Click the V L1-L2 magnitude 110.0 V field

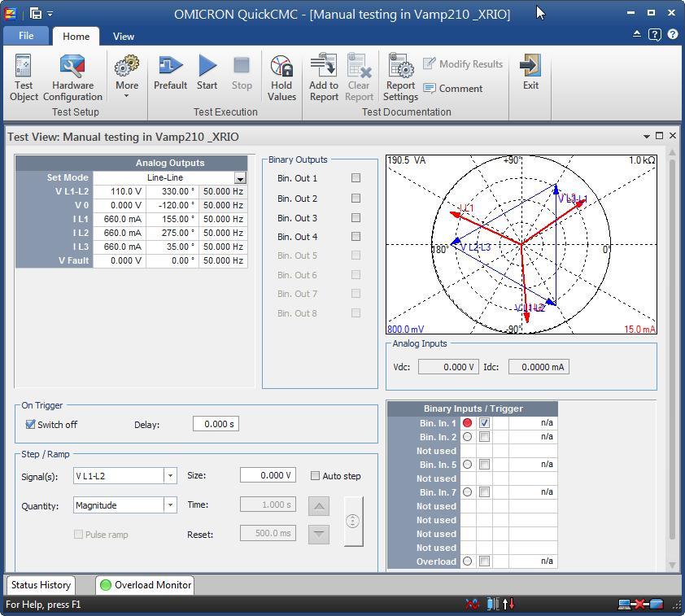(x=120, y=191)
